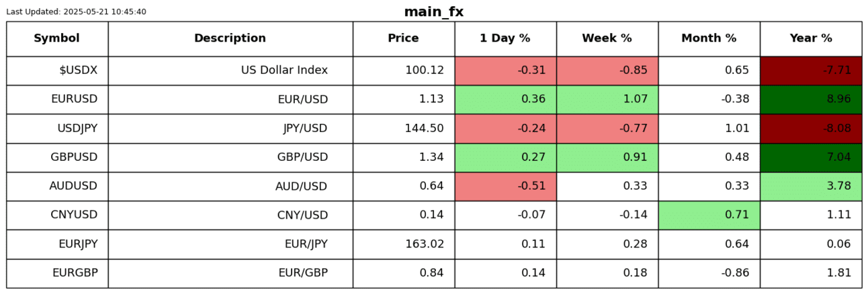Select the Week % column header
868x294 pixels.
(607, 38)
